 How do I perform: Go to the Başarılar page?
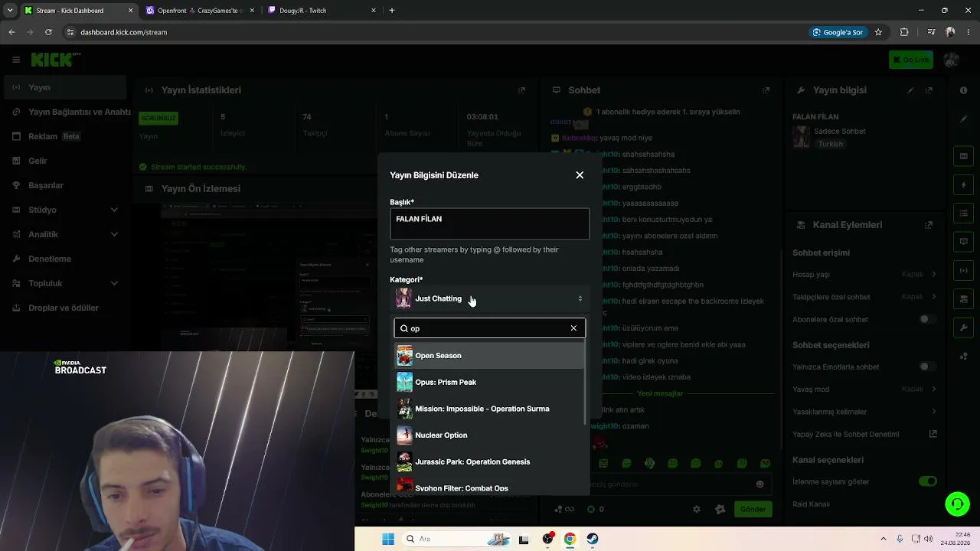coord(64,185)
